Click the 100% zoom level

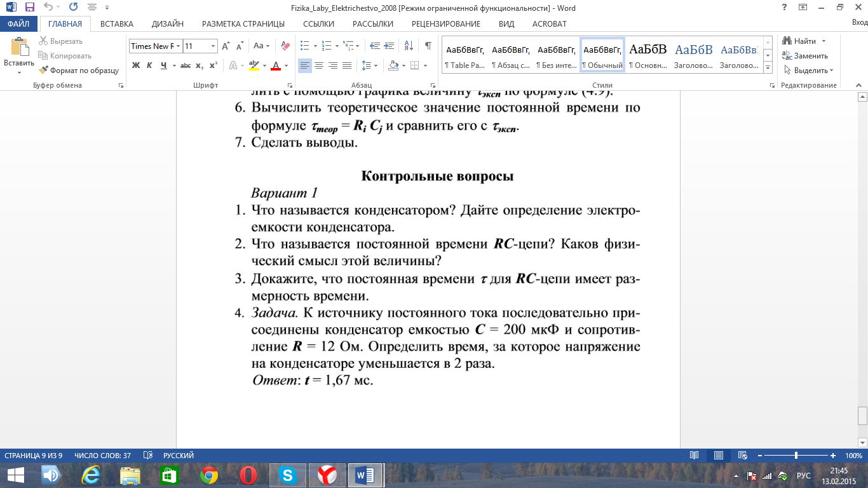pos(853,456)
